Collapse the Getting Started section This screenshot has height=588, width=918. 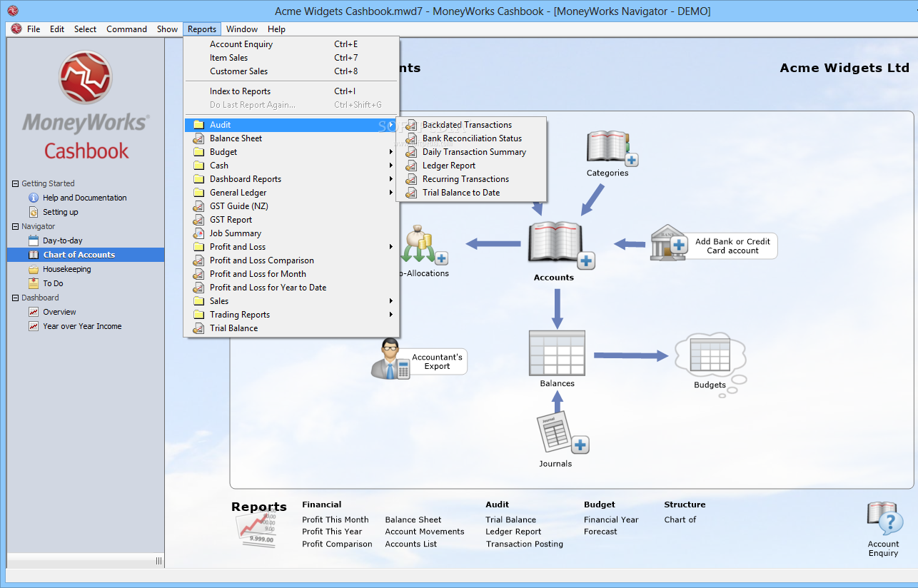(x=16, y=183)
